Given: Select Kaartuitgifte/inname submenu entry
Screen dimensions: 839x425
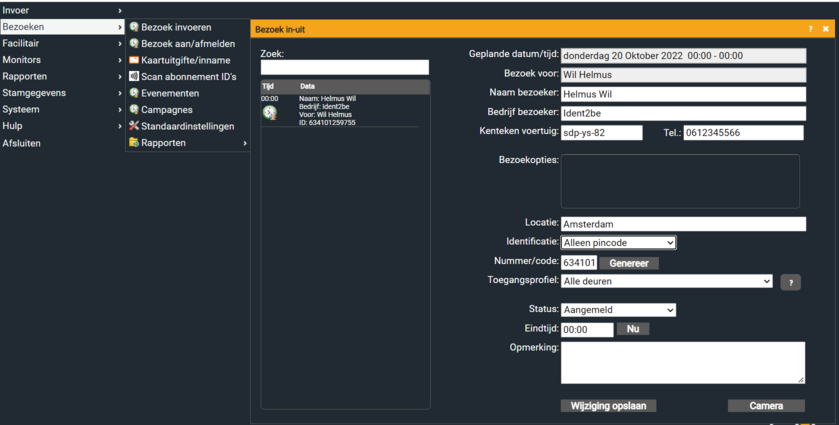Looking at the screenshot, I should click(x=188, y=60).
